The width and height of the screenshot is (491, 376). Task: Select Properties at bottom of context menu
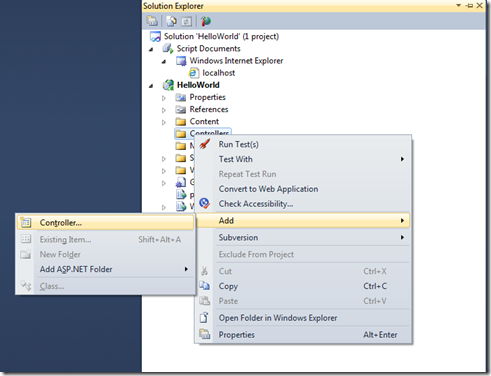pos(303,334)
